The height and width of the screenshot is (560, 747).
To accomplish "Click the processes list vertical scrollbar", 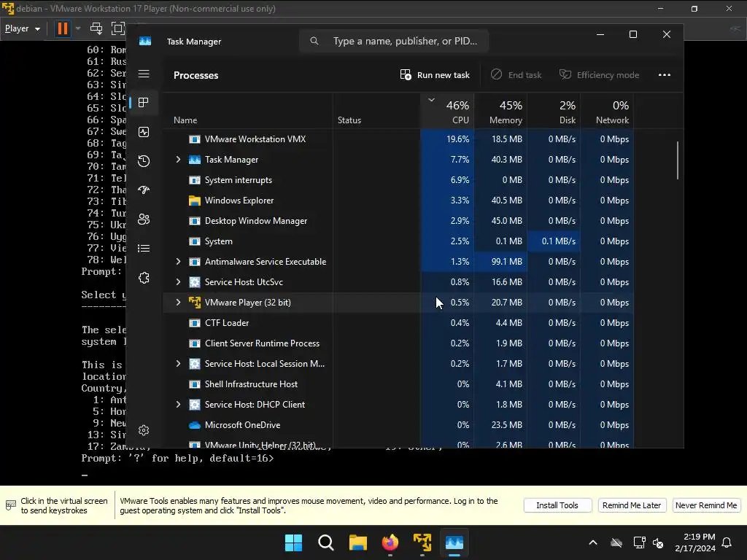I will [678, 160].
